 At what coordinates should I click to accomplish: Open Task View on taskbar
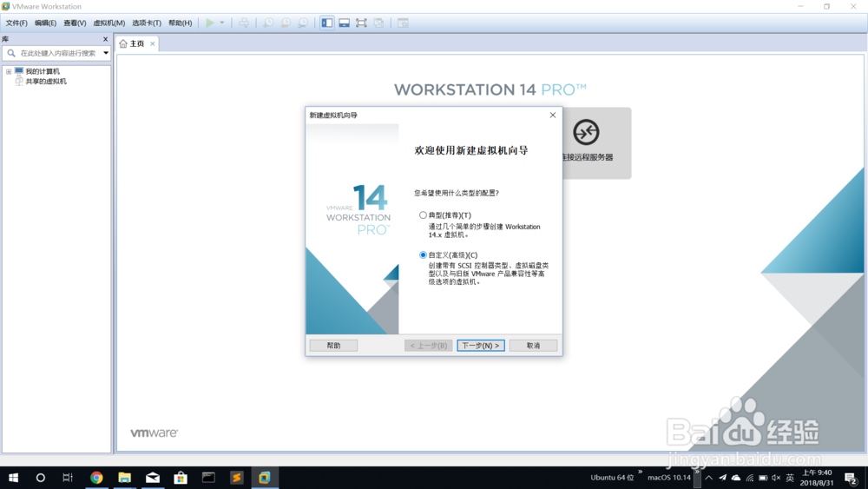(68, 478)
